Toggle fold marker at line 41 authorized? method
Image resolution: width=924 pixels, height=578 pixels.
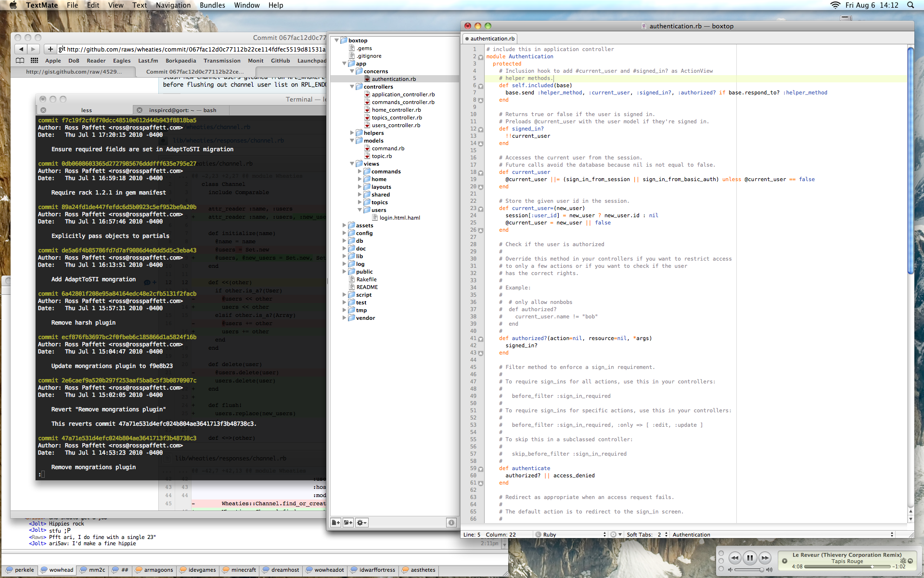point(480,339)
